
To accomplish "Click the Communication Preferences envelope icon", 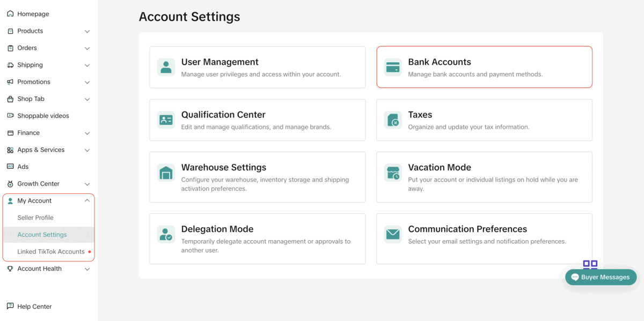I will 393,234.
